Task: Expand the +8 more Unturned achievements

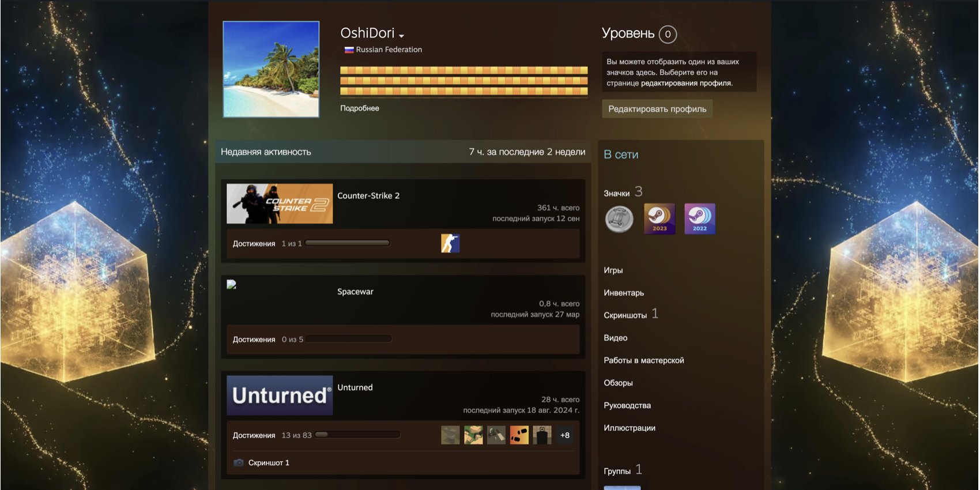Action: [565, 435]
